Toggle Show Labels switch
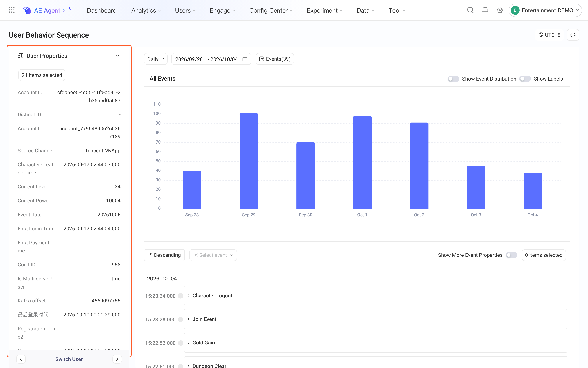This screenshot has height=368, width=588. (x=525, y=79)
